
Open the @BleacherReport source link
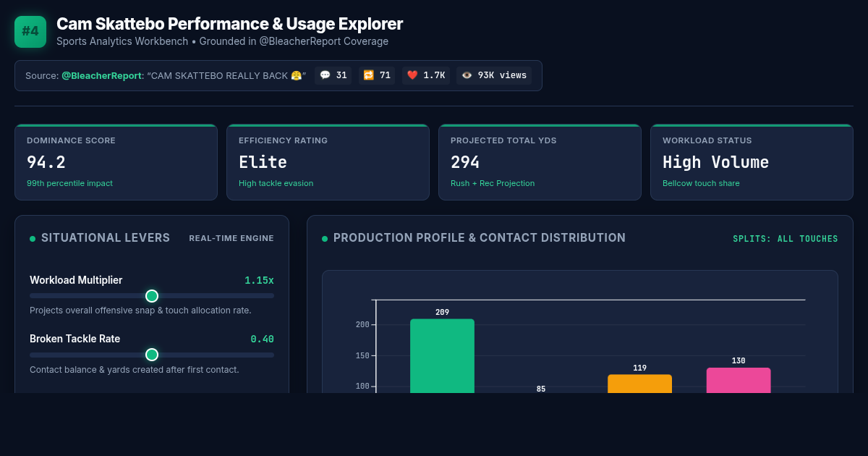pyautogui.click(x=101, y=75)
